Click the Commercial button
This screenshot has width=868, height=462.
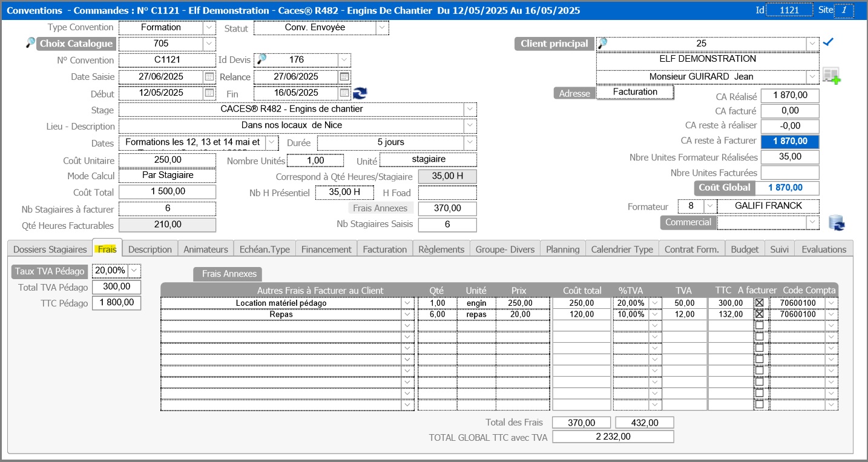pos(688,222)
